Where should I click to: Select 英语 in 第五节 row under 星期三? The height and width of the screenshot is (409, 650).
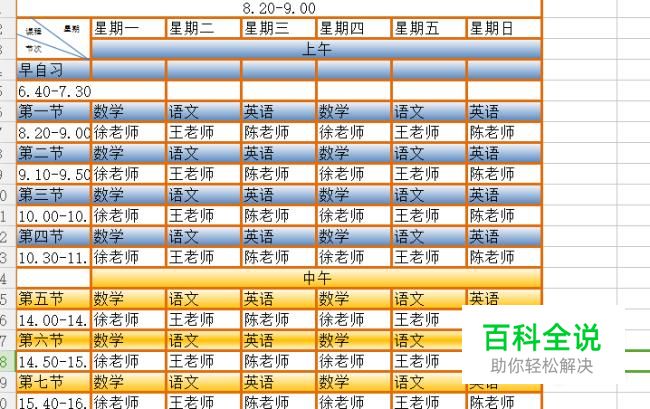278,299
